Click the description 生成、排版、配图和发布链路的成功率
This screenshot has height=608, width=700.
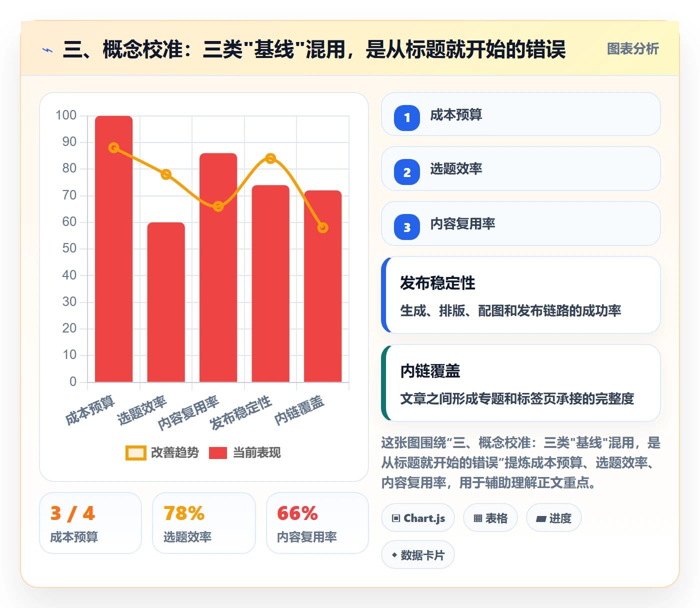click(x=510, y=310)
